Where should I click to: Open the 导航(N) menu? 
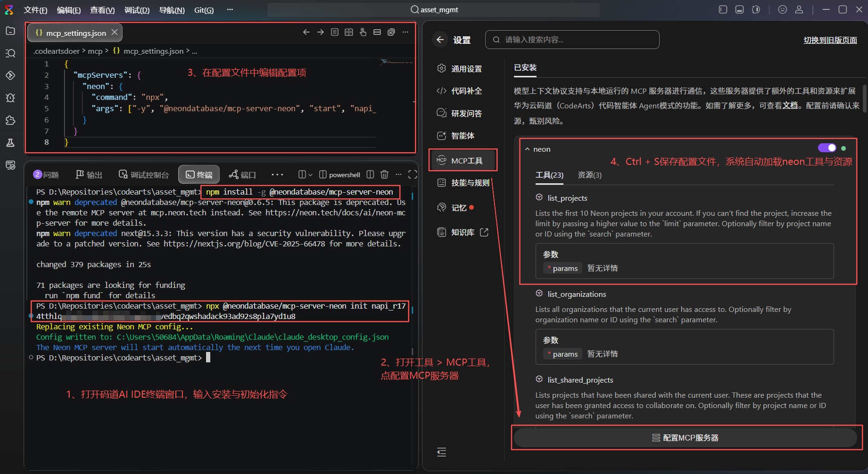[x=172, y=10]
